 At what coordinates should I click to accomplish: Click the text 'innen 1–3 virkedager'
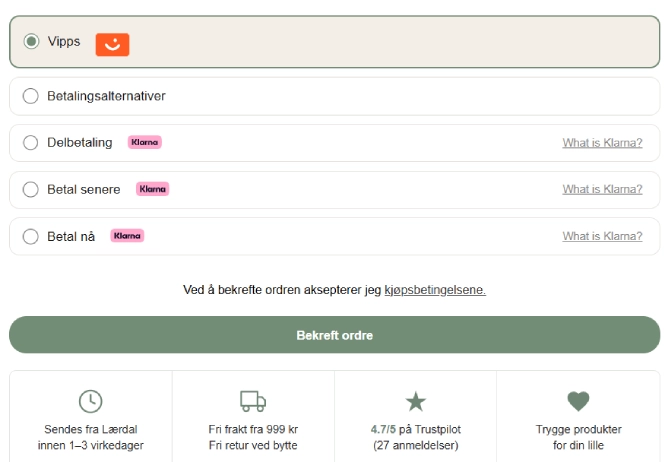[x=91, y=445]
